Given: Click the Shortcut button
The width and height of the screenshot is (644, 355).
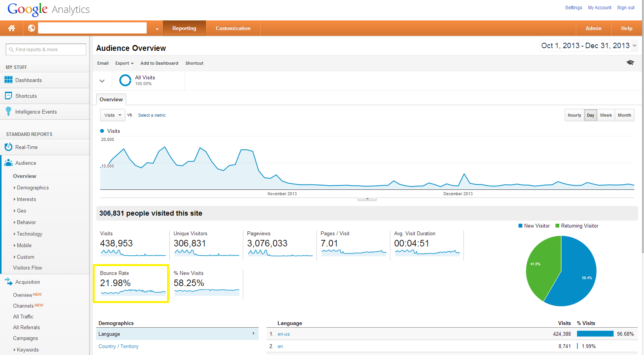Looking at the screenshot, I should point(194,63).
